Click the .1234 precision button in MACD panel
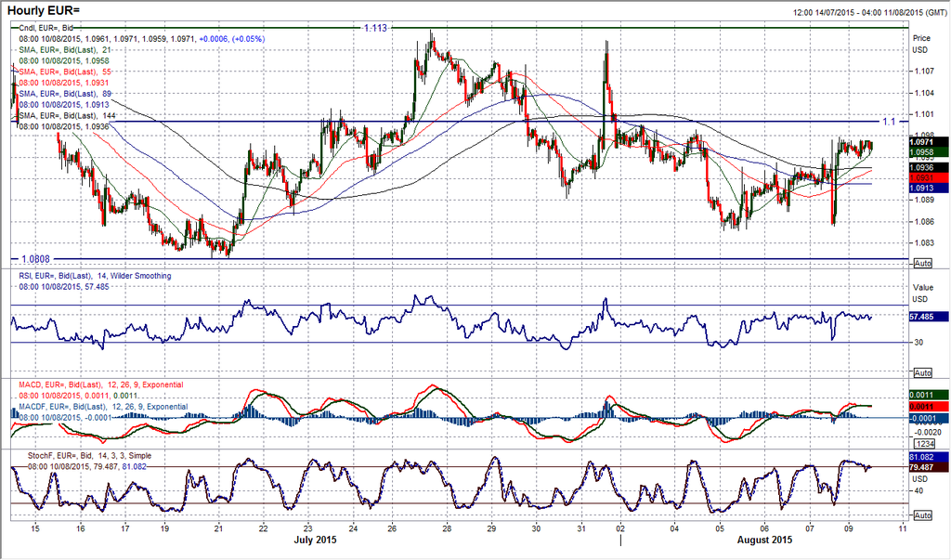Image resolution: width=951 pixels, height=560 pixels. (x=922, y=444)
